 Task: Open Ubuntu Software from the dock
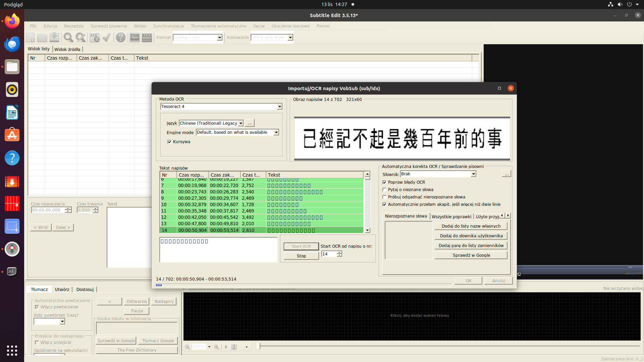pyautogui.click(x=12, y=135)
